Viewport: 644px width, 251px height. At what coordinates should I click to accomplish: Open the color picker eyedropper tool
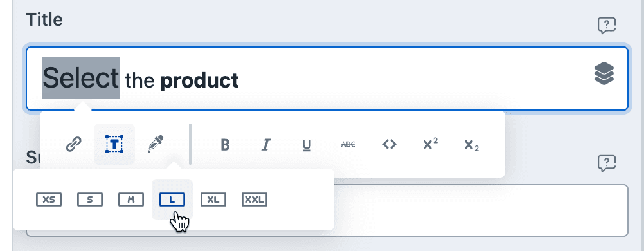click(156, 144)
